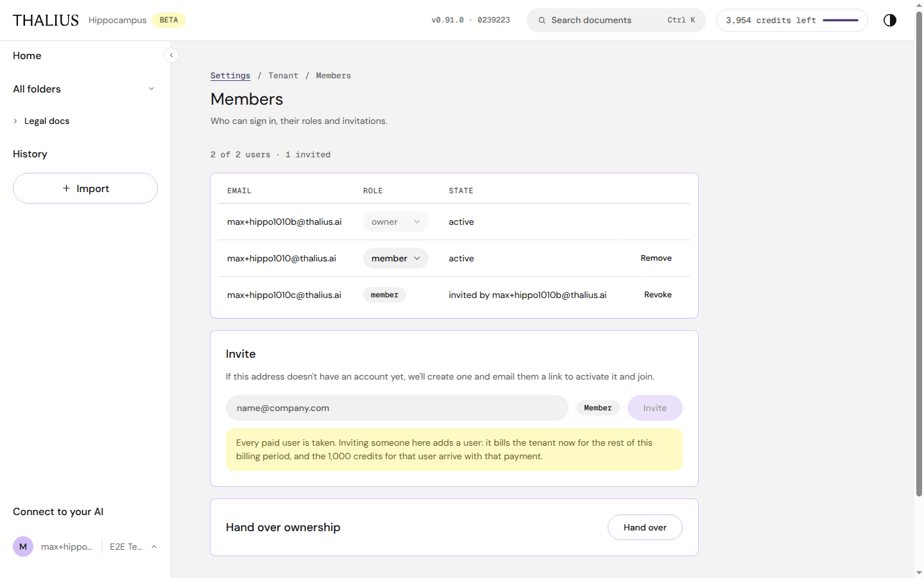Follow the Settings breadcrumb link

point(230,76)
